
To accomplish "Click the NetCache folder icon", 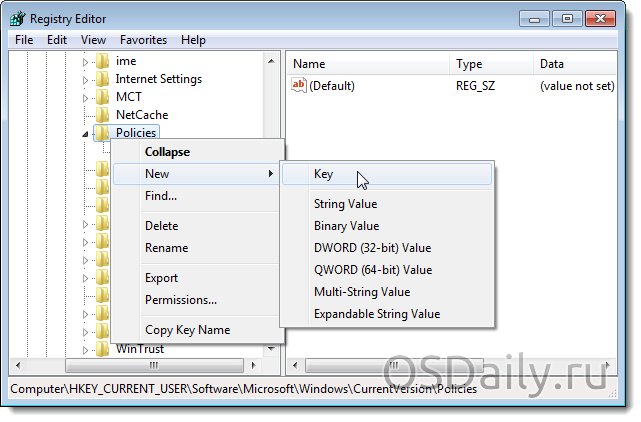I will pyautogui.click(x=102, y=115).
